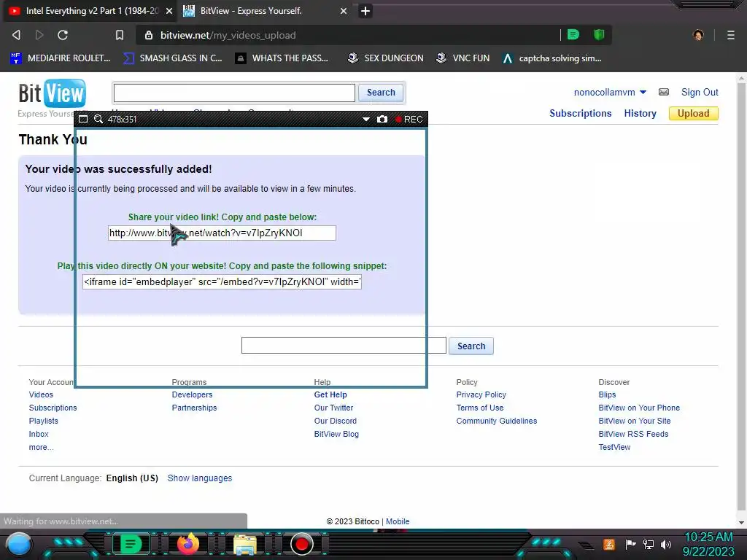This screenshot has height=560, width=747.
Task: Open the WHATS THE PASS... bookmark
Action: point(282,58)
